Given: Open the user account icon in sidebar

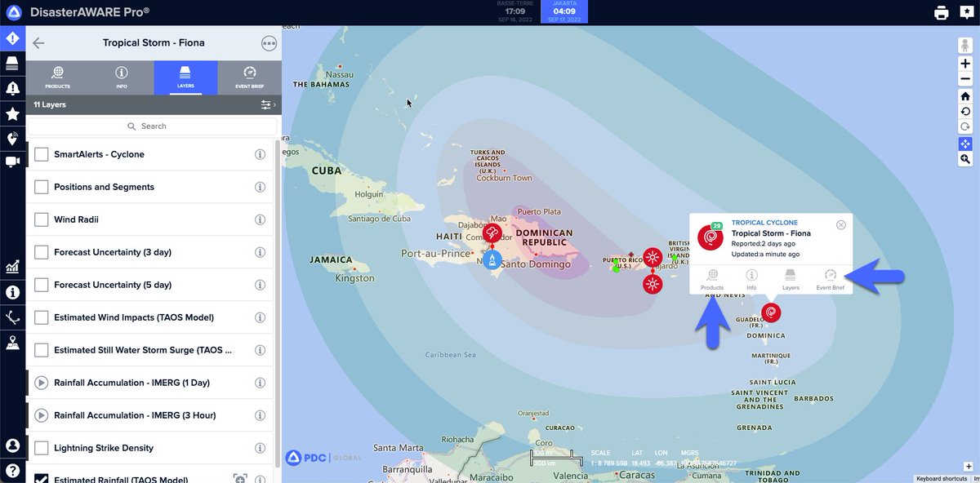Looking at the screenshot, I should coord(12,445).
